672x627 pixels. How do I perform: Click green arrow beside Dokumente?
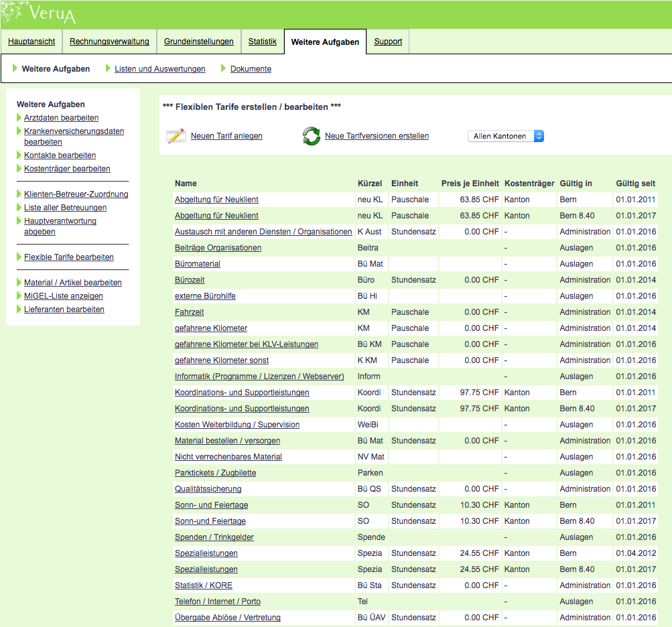[x=224, y=68]
